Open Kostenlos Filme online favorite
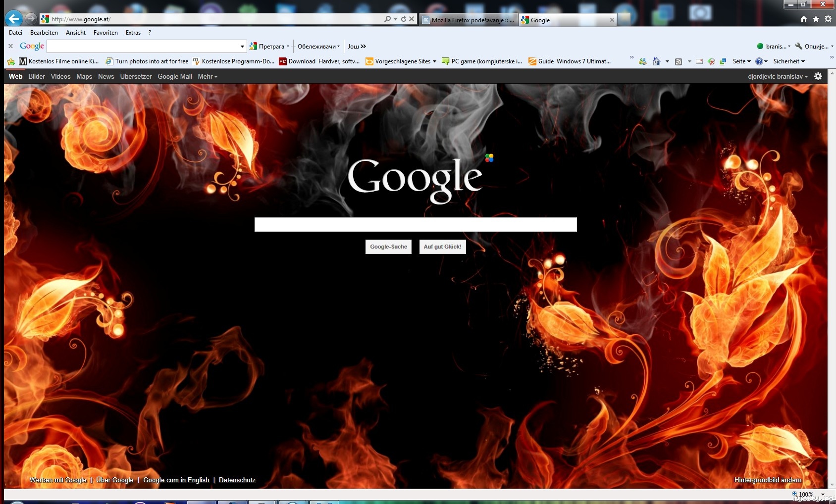Screen dimensions: 836x504 [x=59, y=61]
